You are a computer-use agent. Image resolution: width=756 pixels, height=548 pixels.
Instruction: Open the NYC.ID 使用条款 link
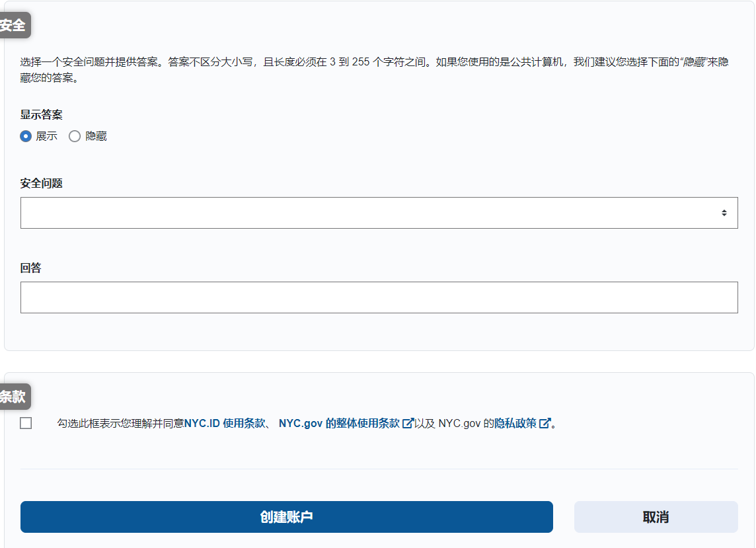[x=225, y=423]
